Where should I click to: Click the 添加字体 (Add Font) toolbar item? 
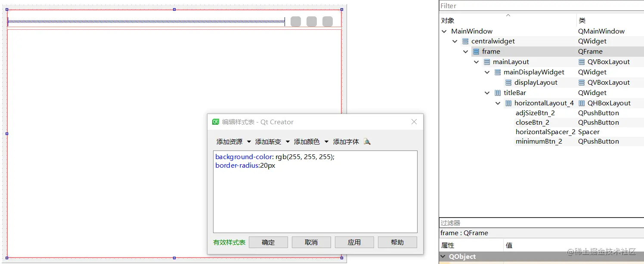point(346,141)
